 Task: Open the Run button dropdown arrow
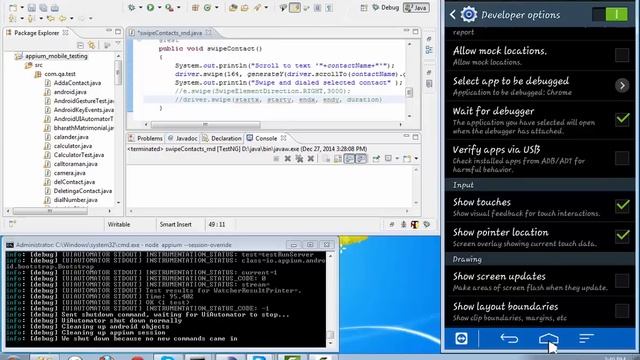[x=159, y=7]
